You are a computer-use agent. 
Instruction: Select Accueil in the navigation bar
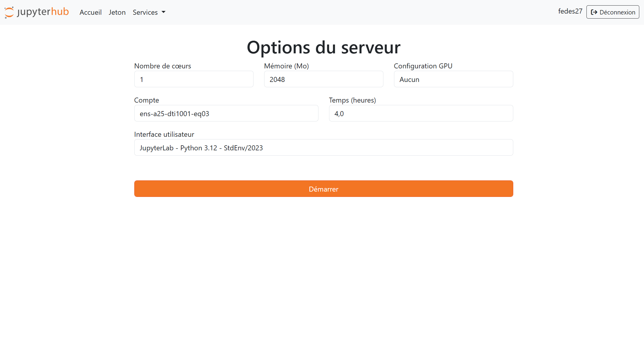[90, 12]
